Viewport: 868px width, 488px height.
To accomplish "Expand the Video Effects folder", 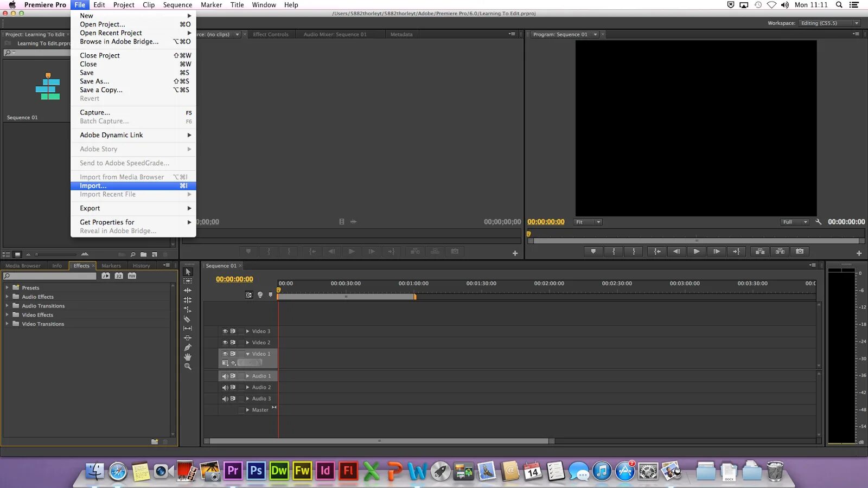I will point(7,314).
